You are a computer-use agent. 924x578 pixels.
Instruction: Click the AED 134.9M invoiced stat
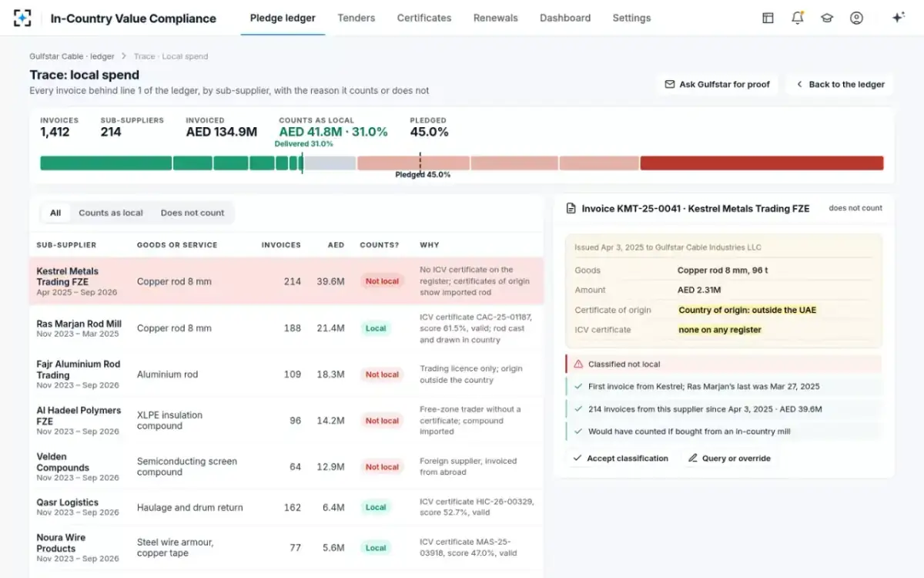coord(221,132)
